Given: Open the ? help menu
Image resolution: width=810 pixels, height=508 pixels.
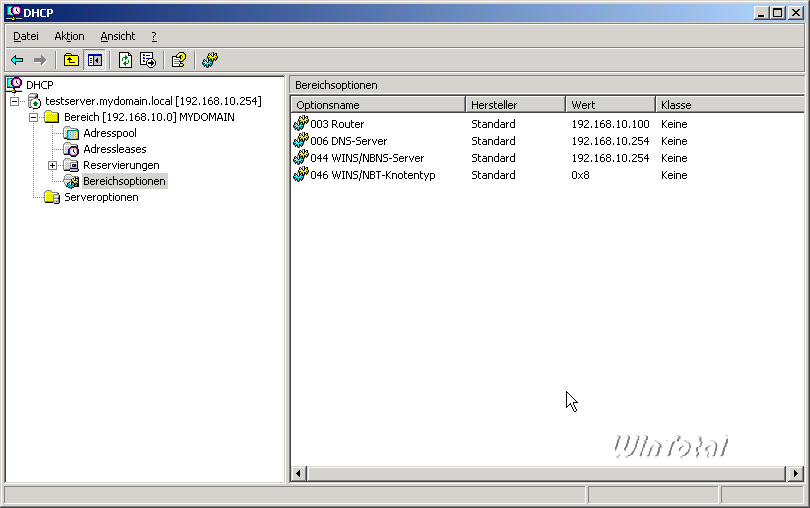Looking at the screenshot, I should (x=154, y=36).
